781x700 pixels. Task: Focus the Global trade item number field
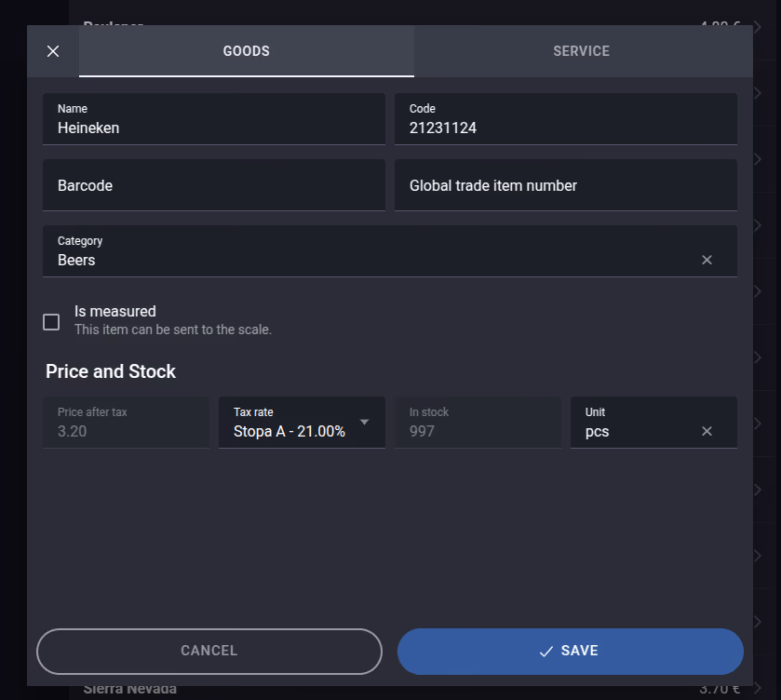(x=565, y=185)
